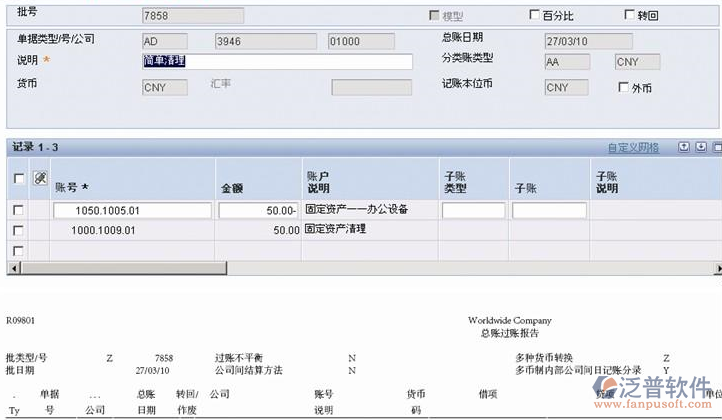The height and width of the screenshot is (420, 722).
Task: Click the left scroll arrow of grid
Action: coord(15,268)
